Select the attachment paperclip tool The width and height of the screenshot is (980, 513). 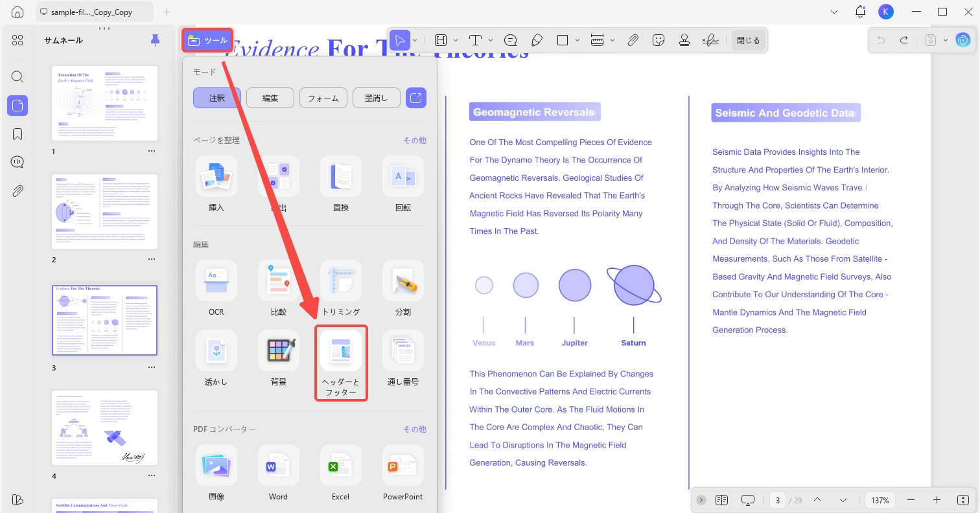click(x=633, y=40)
